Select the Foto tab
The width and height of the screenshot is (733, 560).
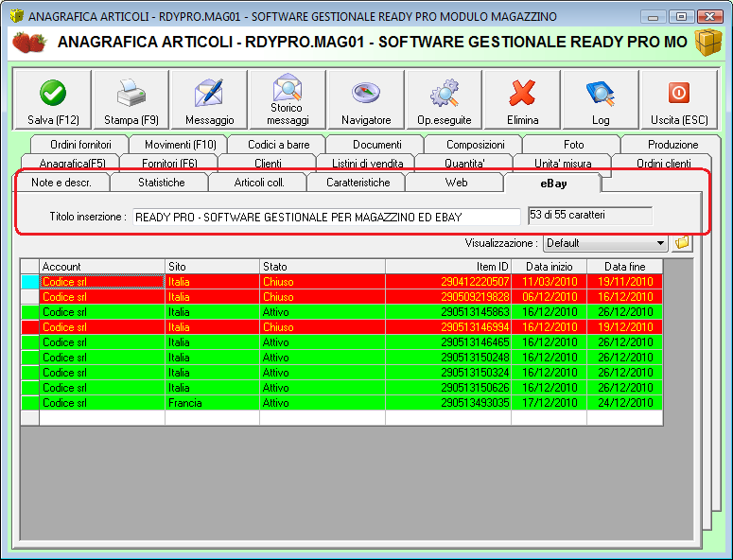[x=573, y=145]
